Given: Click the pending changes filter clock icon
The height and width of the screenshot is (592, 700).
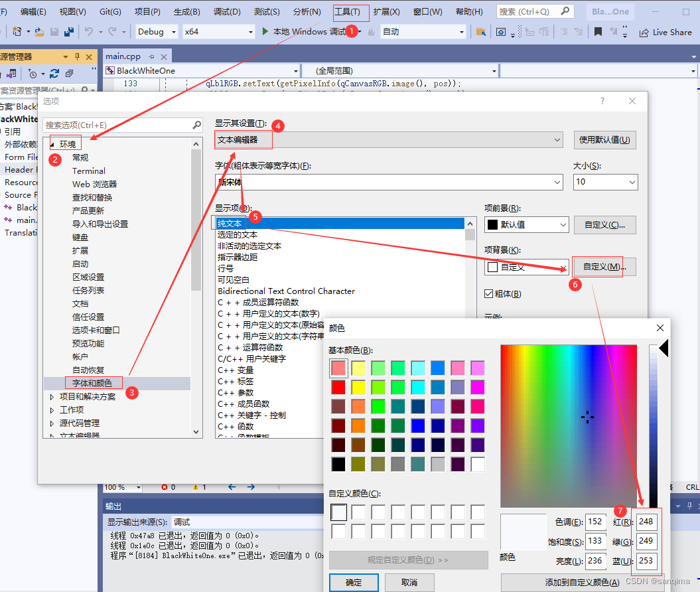Looking at the screenshot, I should pyautogui.click(x=33, y=74).
